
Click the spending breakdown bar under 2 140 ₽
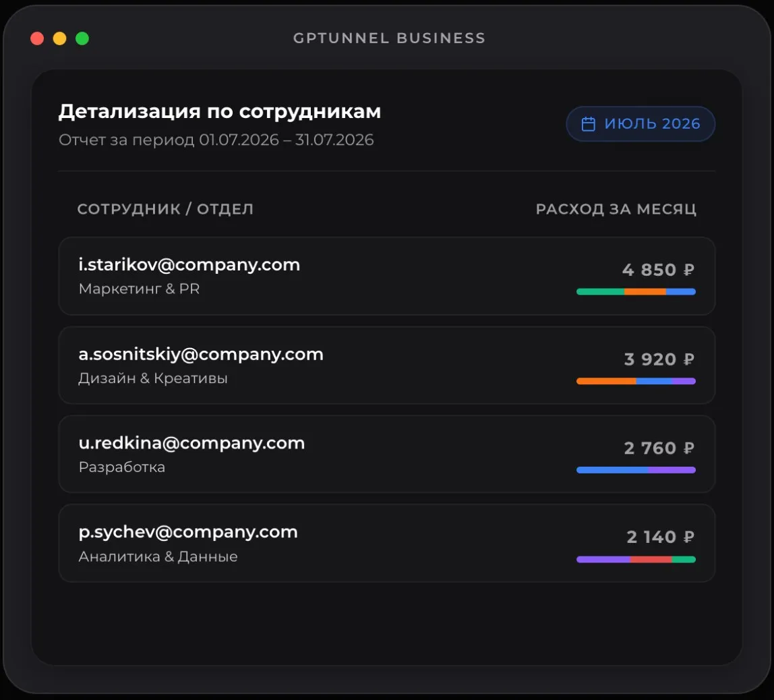click(636, 559)
